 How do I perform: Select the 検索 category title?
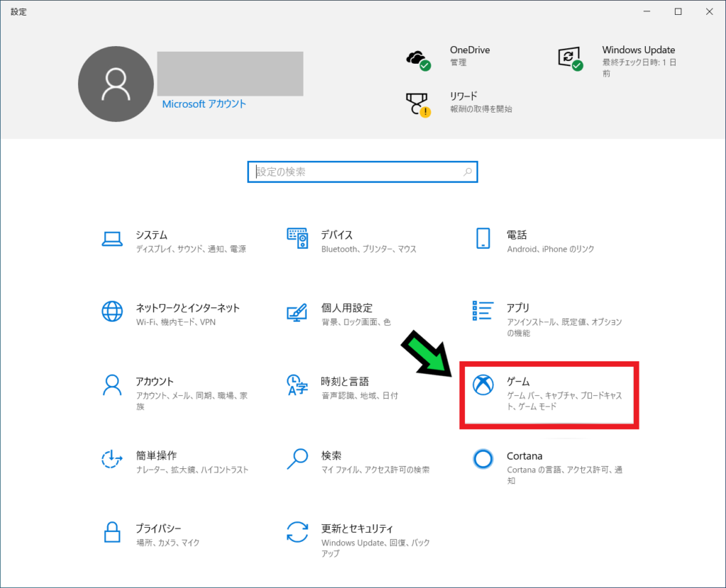[x=332, y=456]
